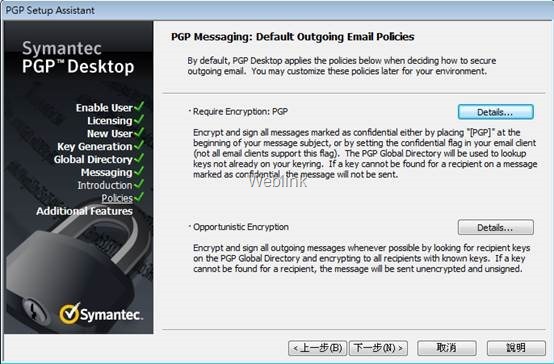This screenshot has height=364, width=554.
Task: Click the green checkmark next to Enable User
Action: [x=139, y=106]
